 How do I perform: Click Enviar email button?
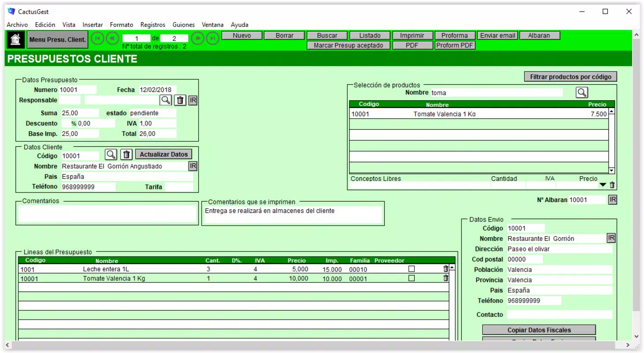tap(498, 35)
